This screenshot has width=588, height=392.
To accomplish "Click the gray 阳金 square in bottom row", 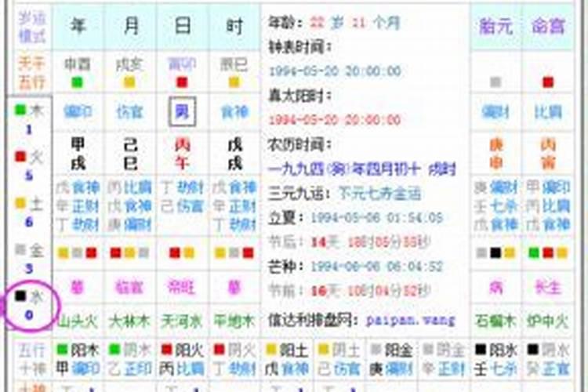I will tap(376, 350).
